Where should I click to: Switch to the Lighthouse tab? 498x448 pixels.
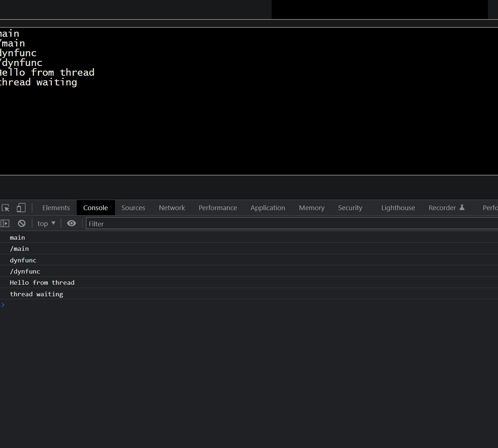(398, 208)
